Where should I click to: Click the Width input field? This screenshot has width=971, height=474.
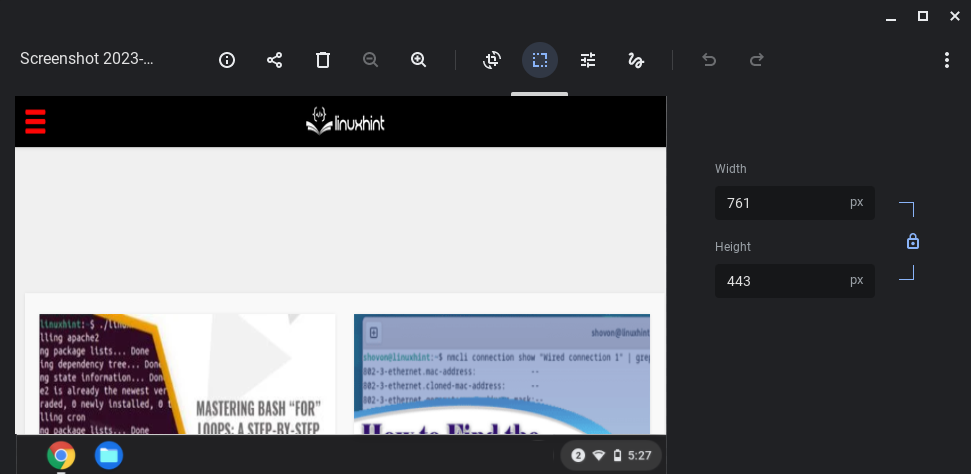click(780, 203)
